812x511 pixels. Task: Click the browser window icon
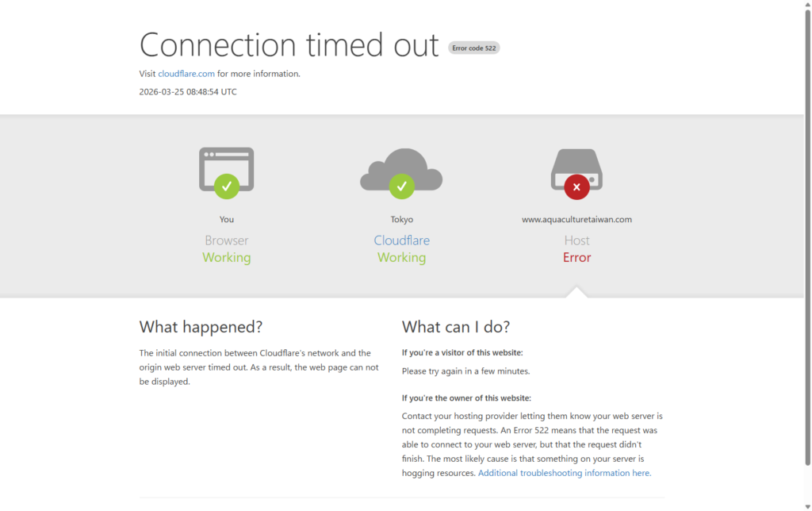[226, 163]
